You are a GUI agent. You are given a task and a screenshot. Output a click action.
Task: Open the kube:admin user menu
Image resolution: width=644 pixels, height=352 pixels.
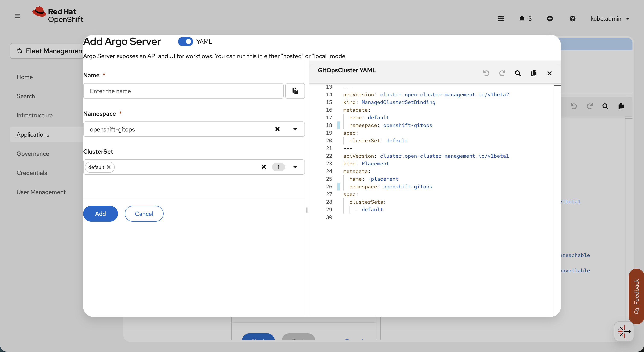[610, 19]
